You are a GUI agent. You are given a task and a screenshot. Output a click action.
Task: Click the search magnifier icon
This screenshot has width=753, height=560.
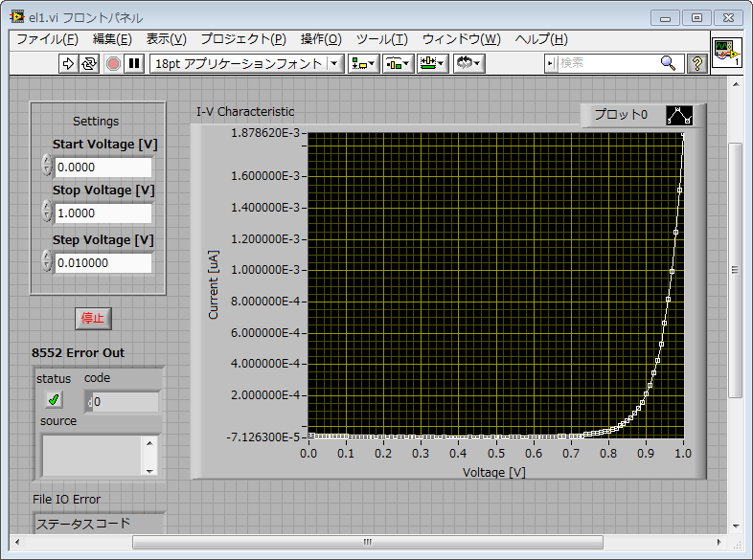pyautogui.click(x=668, y=63)
